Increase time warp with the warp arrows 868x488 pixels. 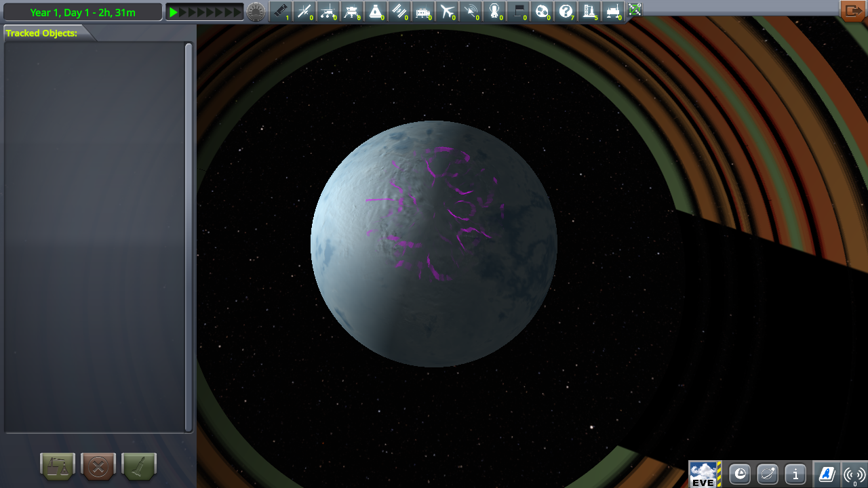203,11
